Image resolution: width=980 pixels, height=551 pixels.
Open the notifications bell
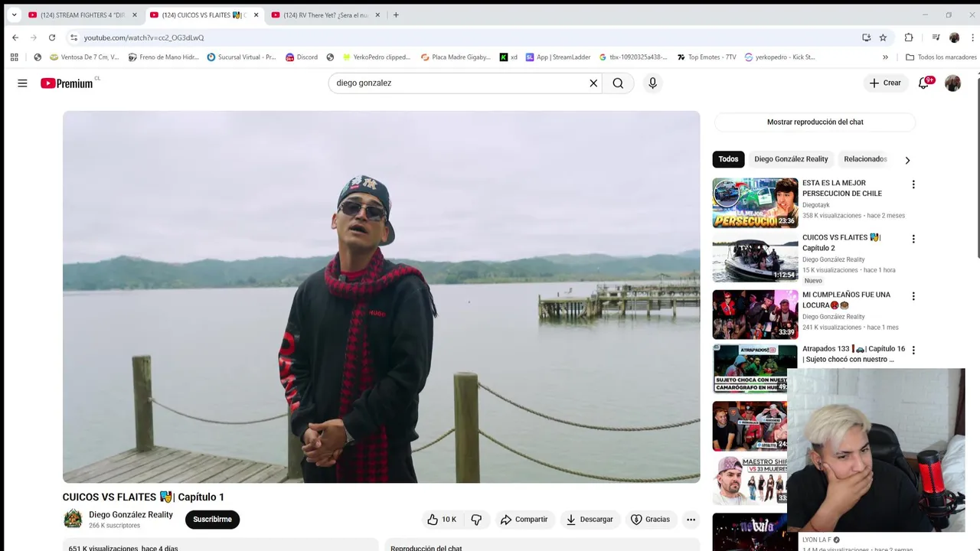tap(924, 83)
